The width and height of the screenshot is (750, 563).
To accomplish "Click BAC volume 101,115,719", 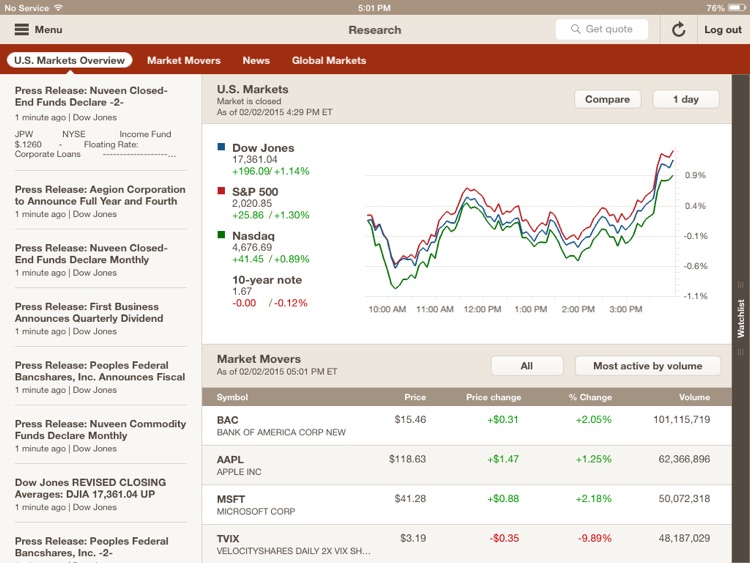I will pyautogui.click(x=682, y=419).
